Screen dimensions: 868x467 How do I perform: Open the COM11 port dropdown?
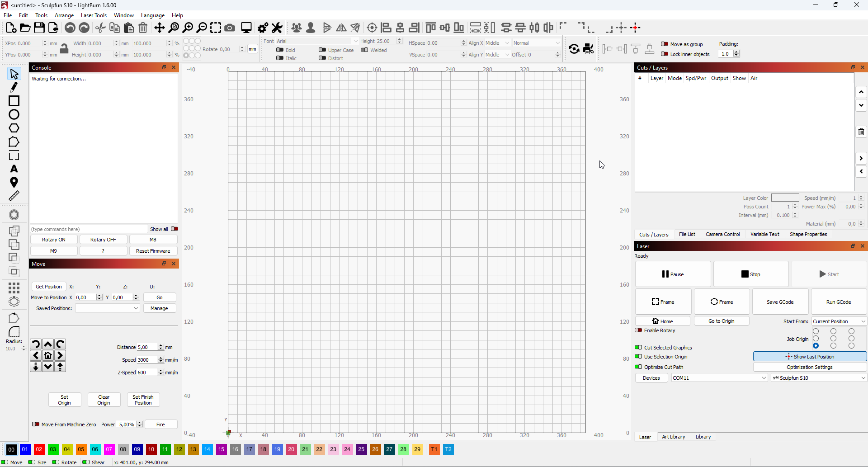pos(719,378)
